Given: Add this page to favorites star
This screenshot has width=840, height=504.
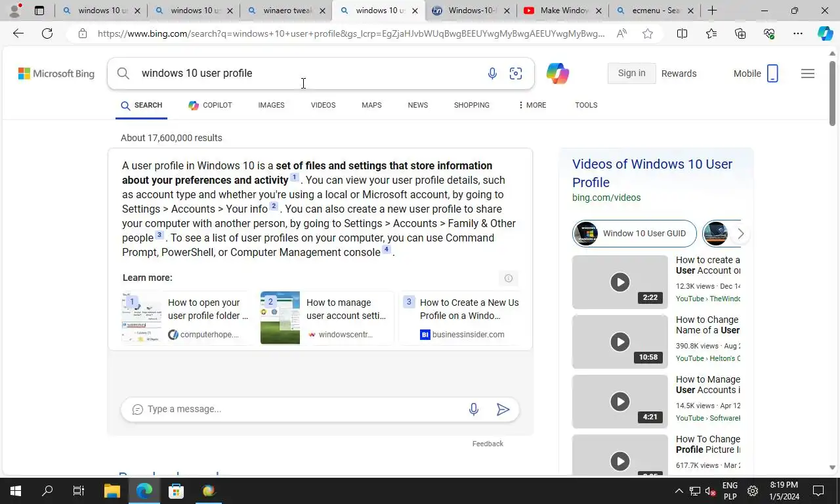Looking at the screenshot, I should [x=648, y=33].
